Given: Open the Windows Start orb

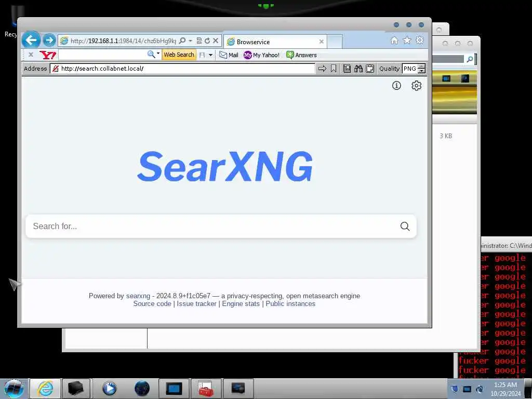Looking at the screenshot, I should (14, 389).
